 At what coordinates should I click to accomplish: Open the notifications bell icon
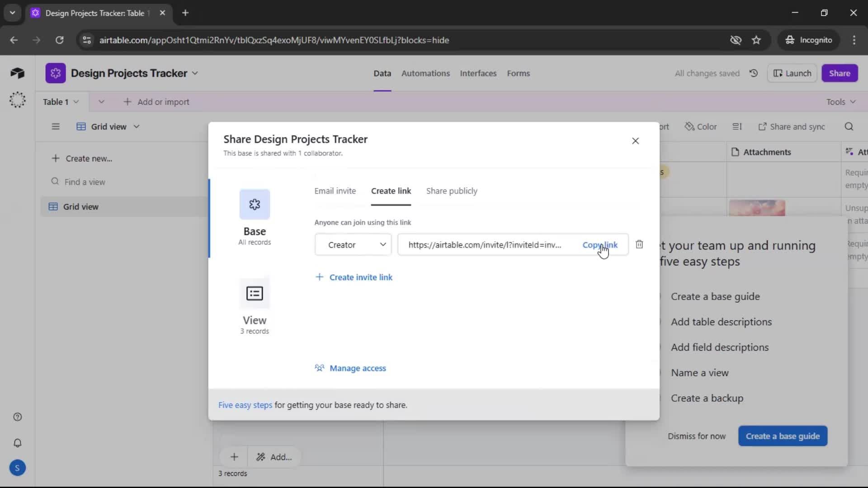(17, 443)
